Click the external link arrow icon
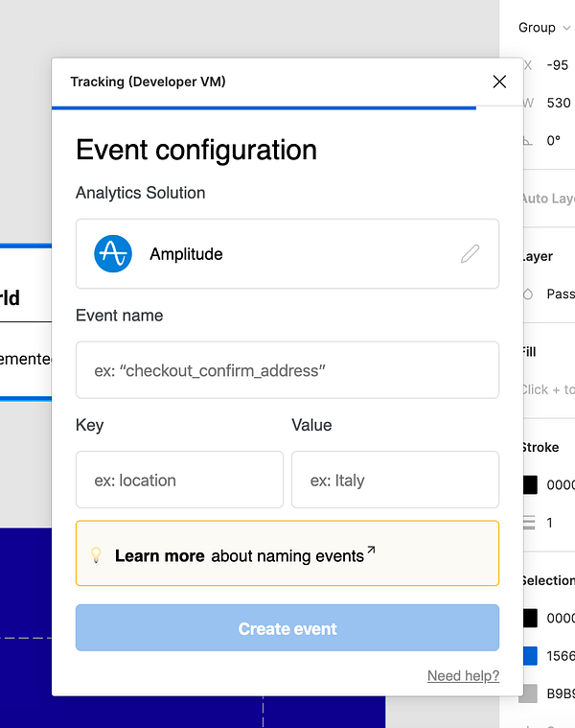Image resolution: width=575 pixels, height=728 pixels. (371, 551)
